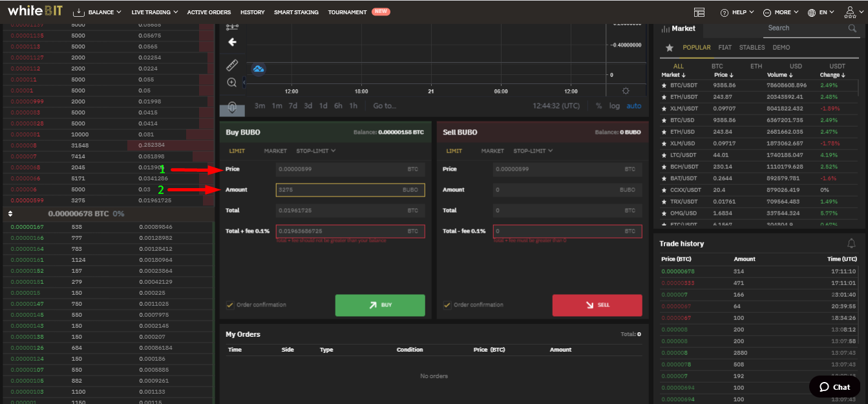Favorite the LTC/USDT star
Viewport: 868px width, 404px height.
coord(664,155)
